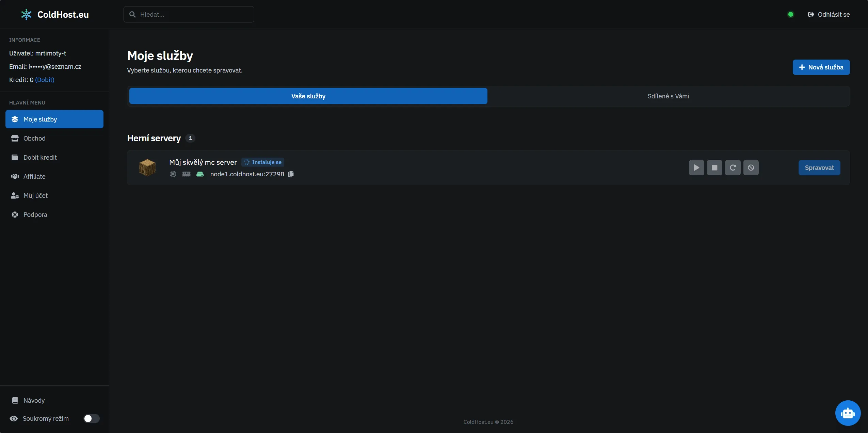Open Můj účet account settings
The height and width of the screenshot is (433, 868).
click(54, 195)
